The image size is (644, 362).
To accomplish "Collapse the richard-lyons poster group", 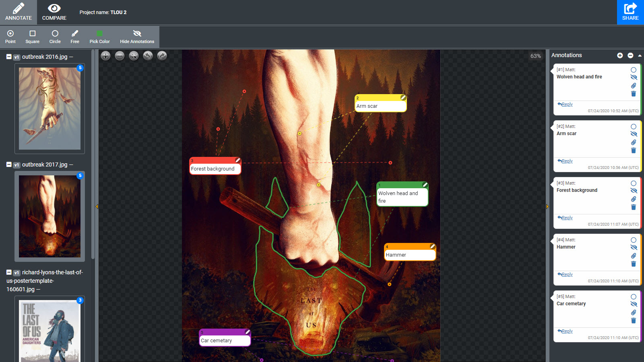I will tap(9, 272).
